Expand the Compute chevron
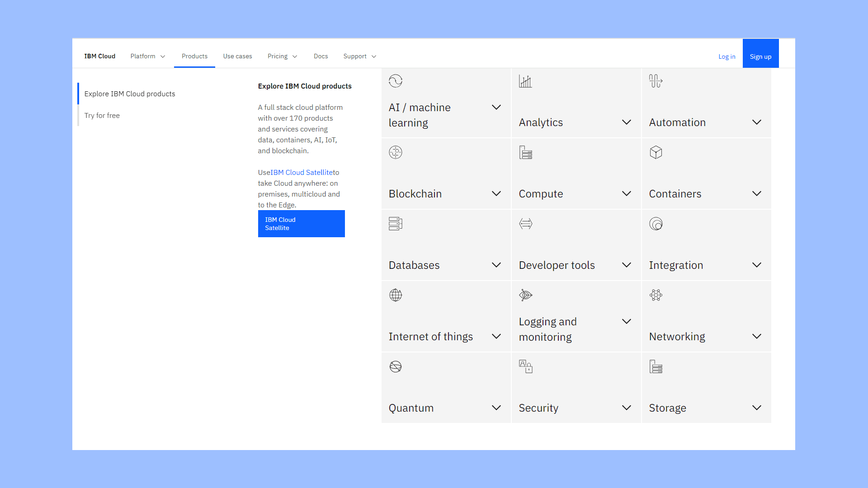This screenshot has height=488, width=868. [x=626, y=193]
